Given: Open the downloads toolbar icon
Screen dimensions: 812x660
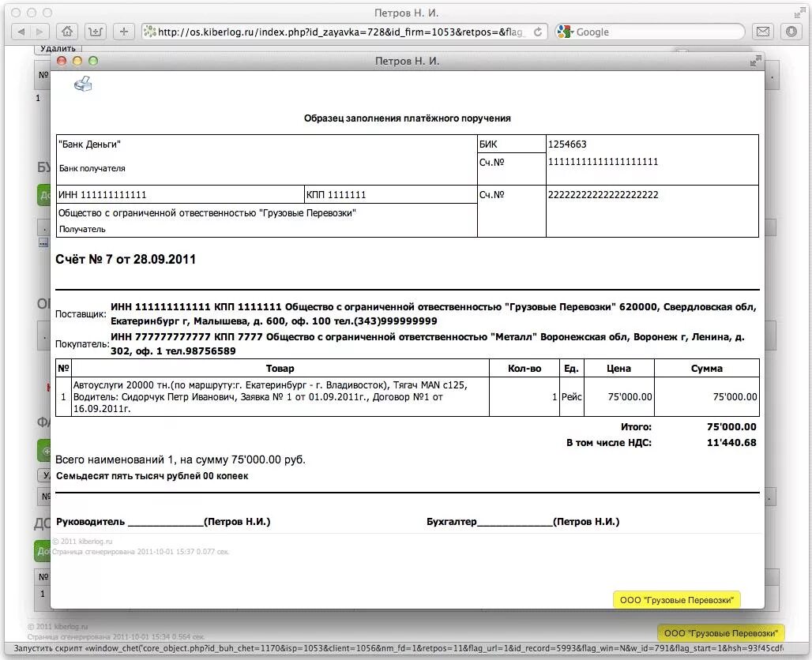Looking at the screenshot, I should (x=791, y=32).
